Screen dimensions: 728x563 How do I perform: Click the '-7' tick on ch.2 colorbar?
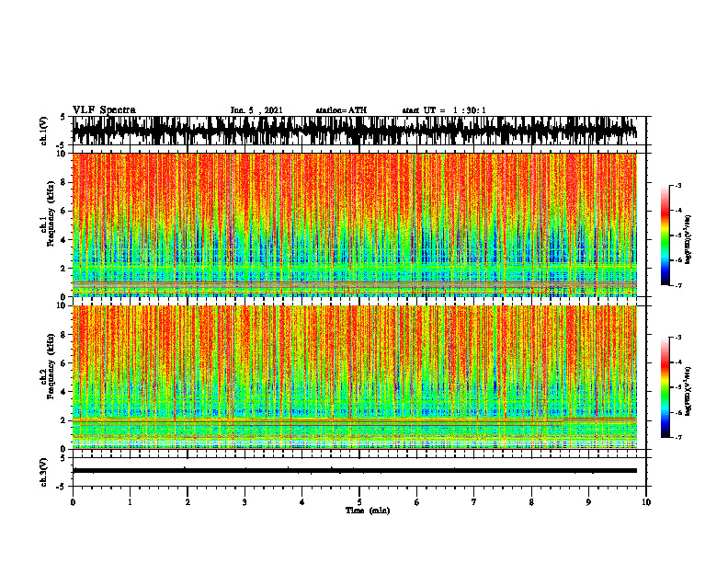[x=678, y=438]
